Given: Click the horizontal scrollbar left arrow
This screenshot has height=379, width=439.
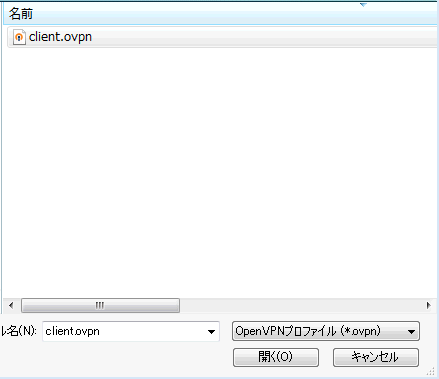Looking at the screenshot, I should coord(11,305).
